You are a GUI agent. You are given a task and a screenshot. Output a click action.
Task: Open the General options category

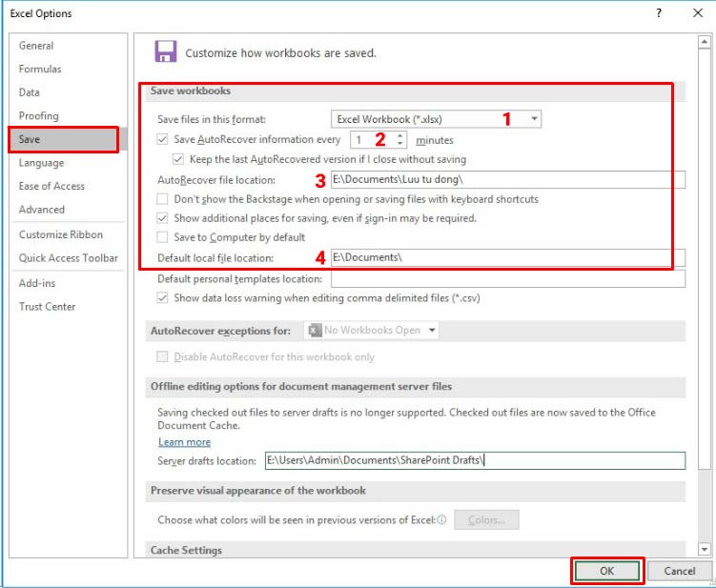pos(36,46)
